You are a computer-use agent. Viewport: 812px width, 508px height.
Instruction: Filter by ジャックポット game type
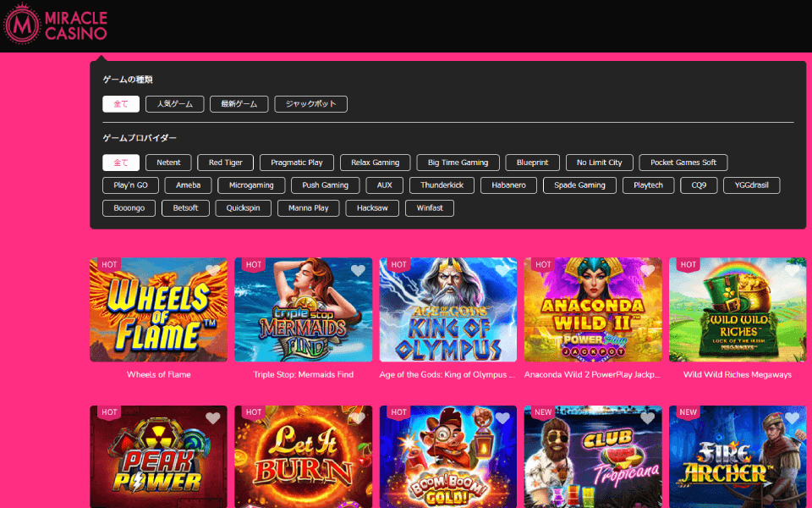pos(310,104)
